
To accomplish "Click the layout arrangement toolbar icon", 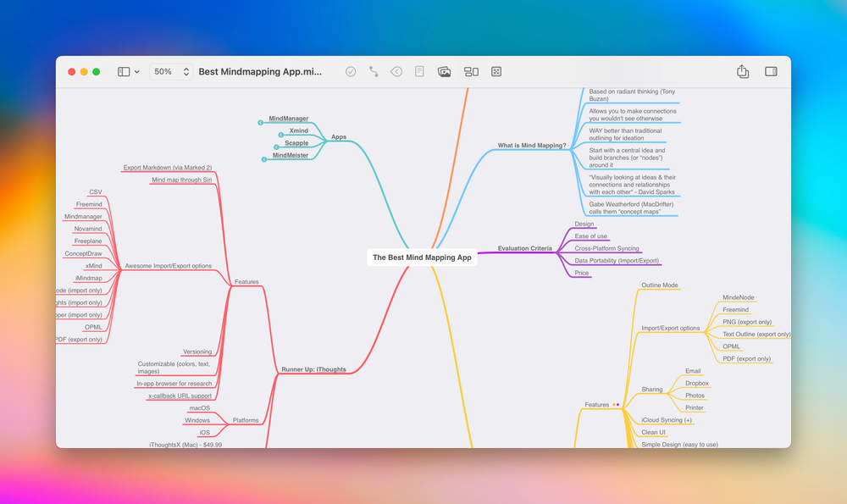I will pyautogui.click(x=471, y=71).
